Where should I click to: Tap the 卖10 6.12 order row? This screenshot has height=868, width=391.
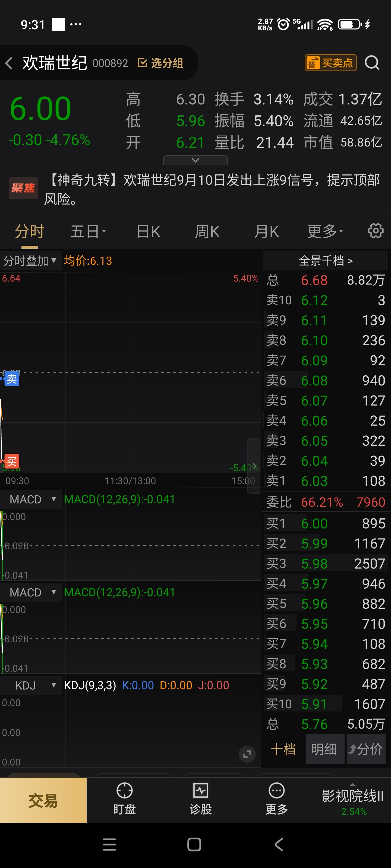326,300
